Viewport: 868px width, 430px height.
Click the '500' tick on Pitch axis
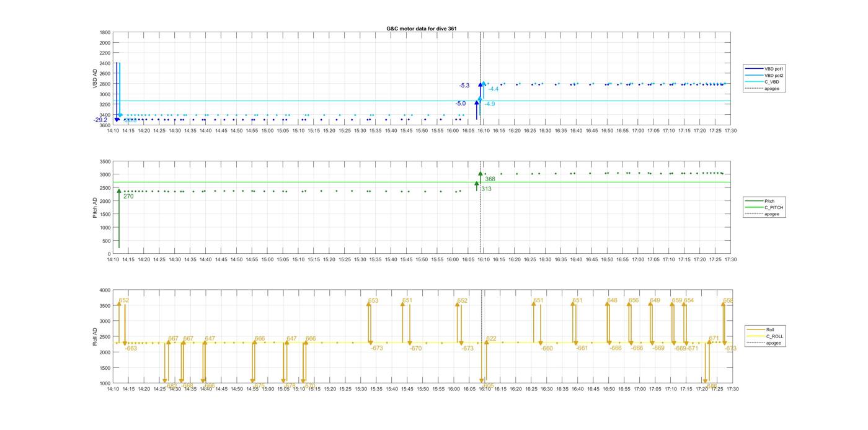pos(107,241)
